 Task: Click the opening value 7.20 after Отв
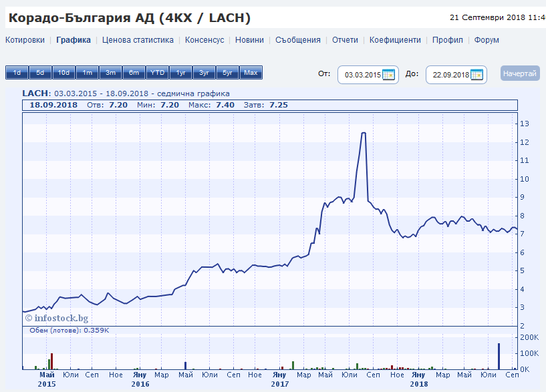pyautogui.click(x=118, y=105)
